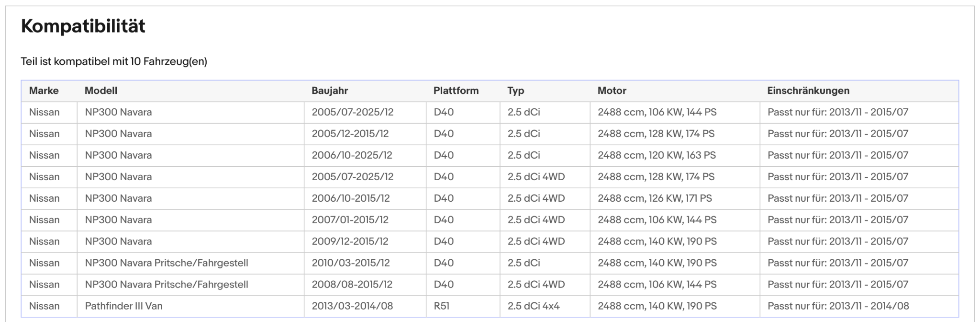The image size is (980, 322).
Task: Click '140 KW, 190 PS' in the Pathfinder row
Action: 682,306
